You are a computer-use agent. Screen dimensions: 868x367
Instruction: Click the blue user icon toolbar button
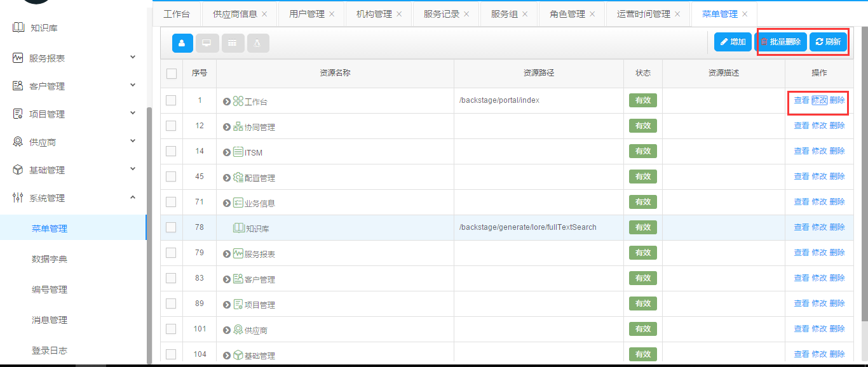pos(182,43)
